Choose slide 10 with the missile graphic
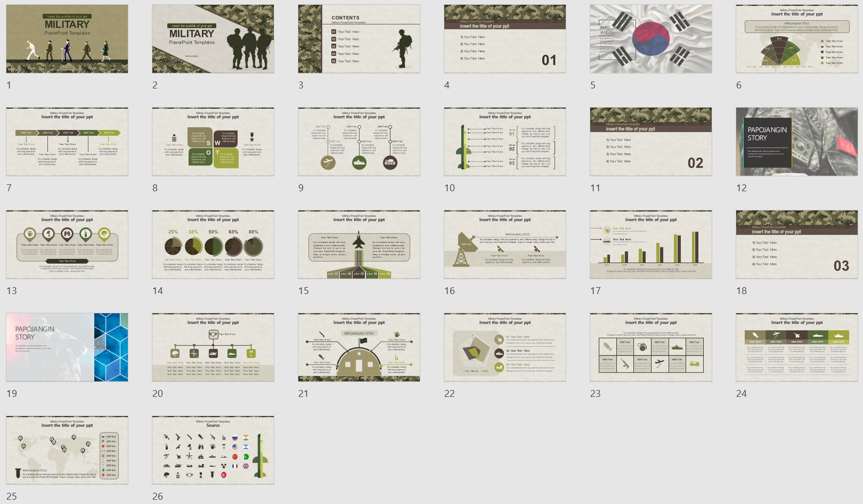The width and height of the screenshot is (863, 504). pos(505,142)
